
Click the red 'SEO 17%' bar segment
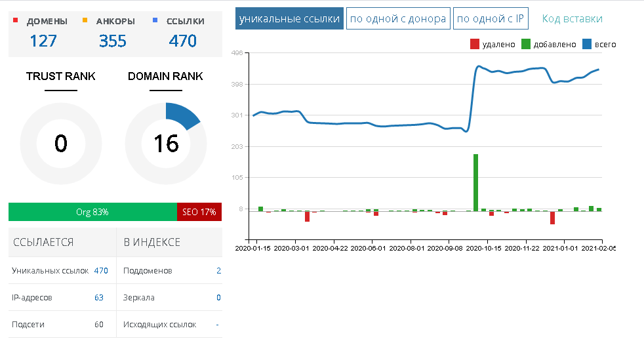coord(199,213)
